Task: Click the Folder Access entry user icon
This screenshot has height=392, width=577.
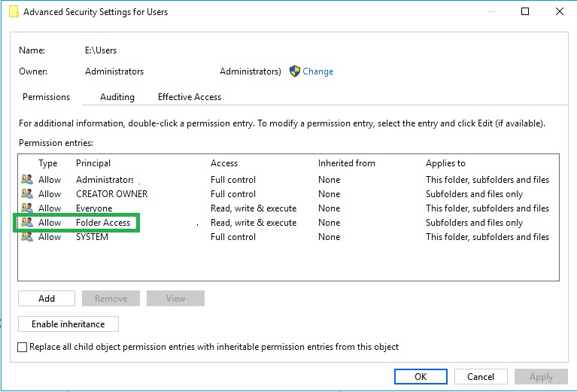Action: click(27, 222)
